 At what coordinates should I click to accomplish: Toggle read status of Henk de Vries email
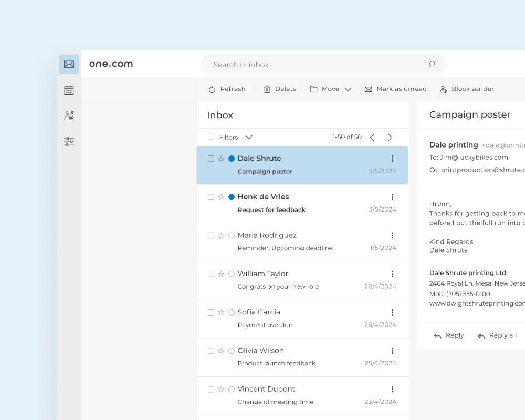click(232, 197)
